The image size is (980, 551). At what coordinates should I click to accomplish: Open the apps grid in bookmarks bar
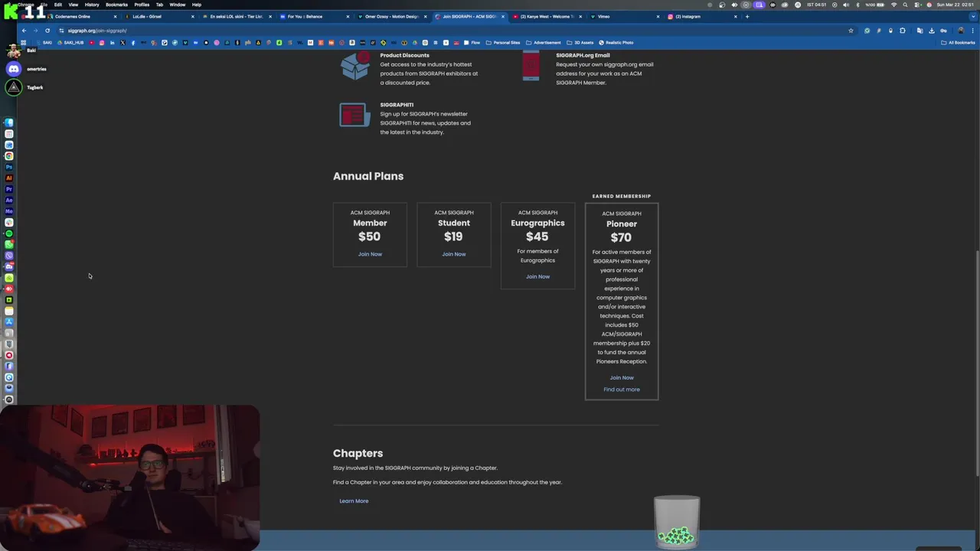point(24,43)
